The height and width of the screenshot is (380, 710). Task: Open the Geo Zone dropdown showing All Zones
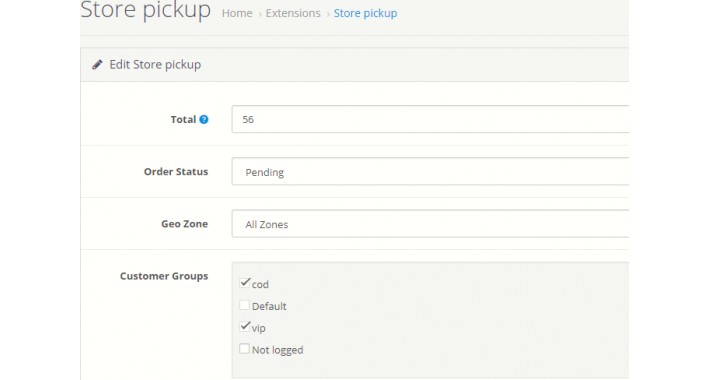coord(430,224)
